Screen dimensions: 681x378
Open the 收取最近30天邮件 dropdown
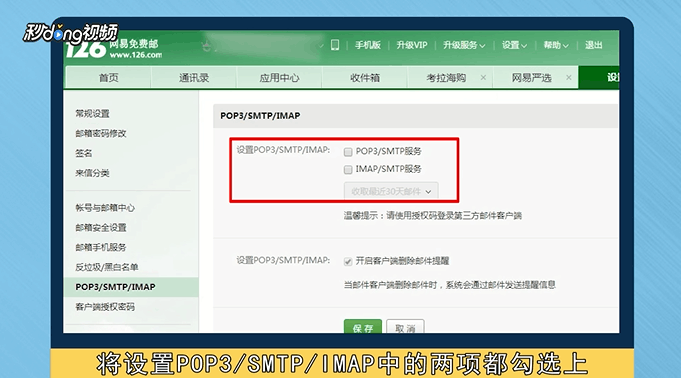point(391,191)
